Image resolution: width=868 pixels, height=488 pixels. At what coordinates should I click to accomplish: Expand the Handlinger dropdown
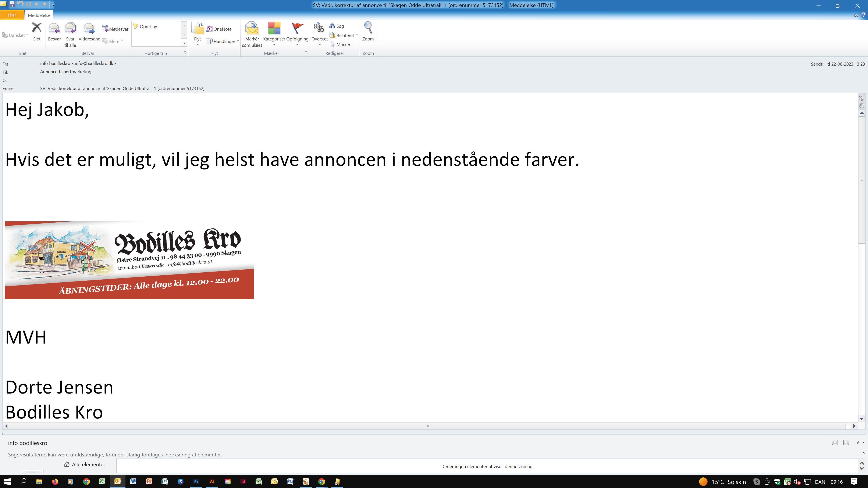[238, 42]
